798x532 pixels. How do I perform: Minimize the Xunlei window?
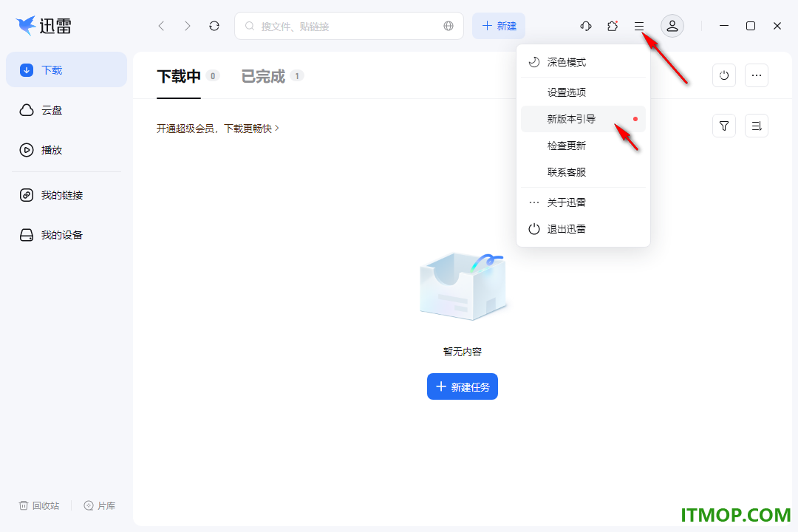(x=723, y=26)
